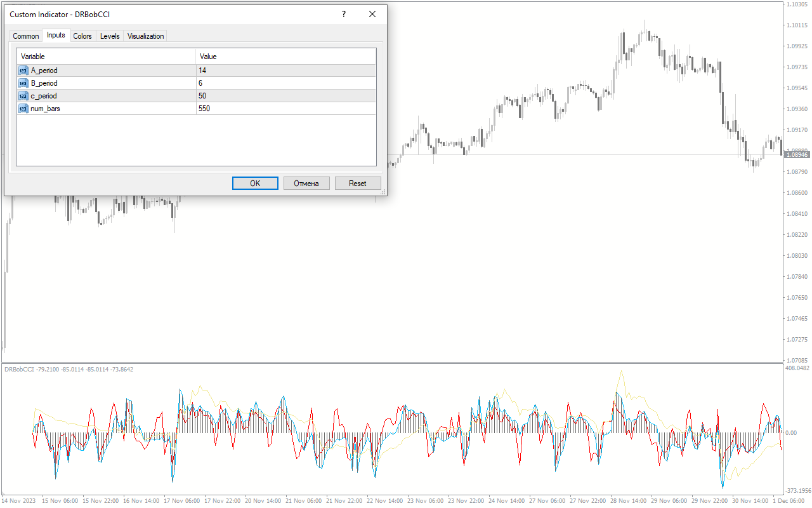Click the num_bars variable type icon

pyautogui.click(x=23, y=109)
